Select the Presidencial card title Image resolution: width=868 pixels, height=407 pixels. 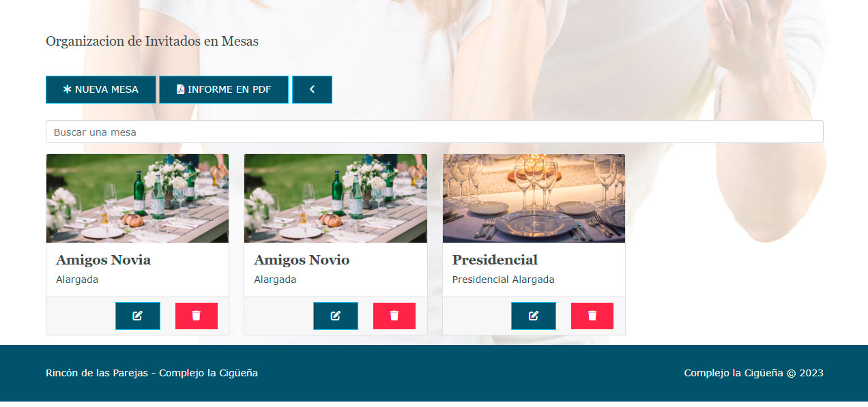tap(495, 260)
